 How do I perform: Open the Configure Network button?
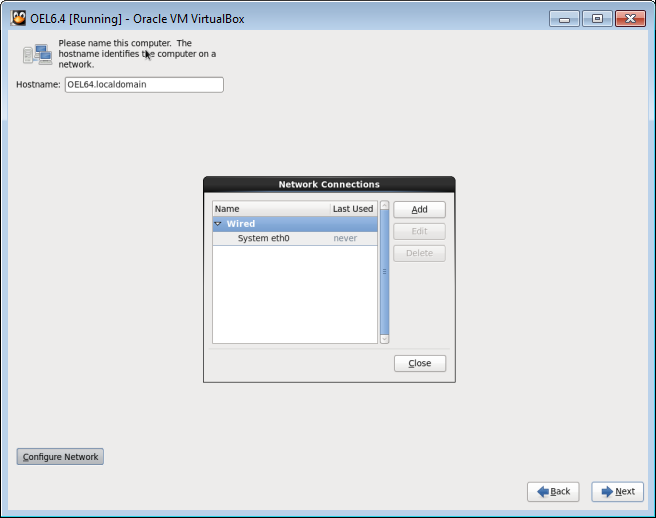[60, 456]
